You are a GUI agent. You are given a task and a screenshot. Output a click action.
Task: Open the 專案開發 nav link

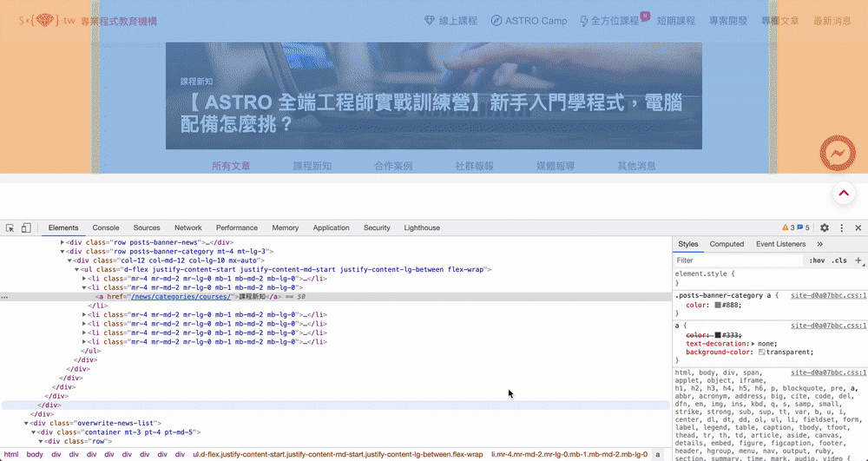728,21
